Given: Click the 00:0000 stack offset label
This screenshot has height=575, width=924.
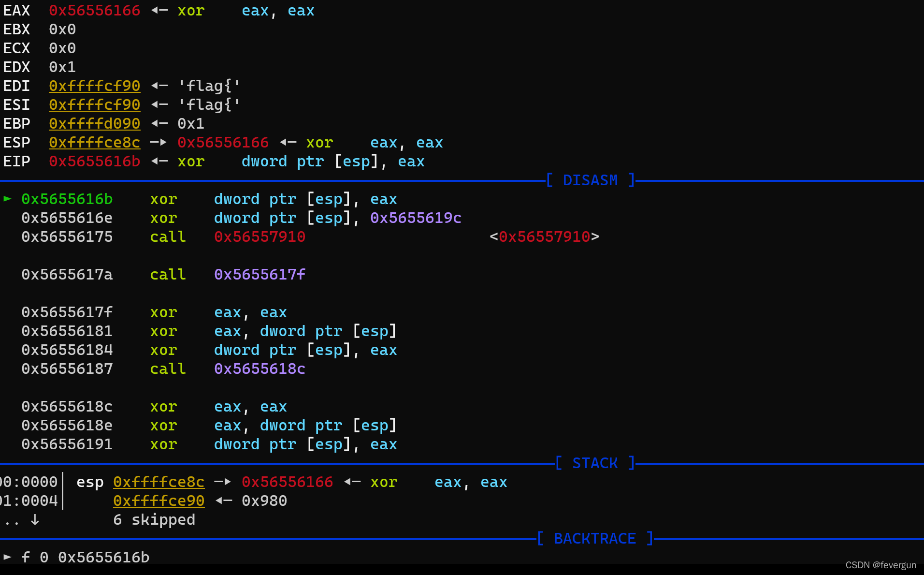Looking at the screenshot, I should [29, 482].
